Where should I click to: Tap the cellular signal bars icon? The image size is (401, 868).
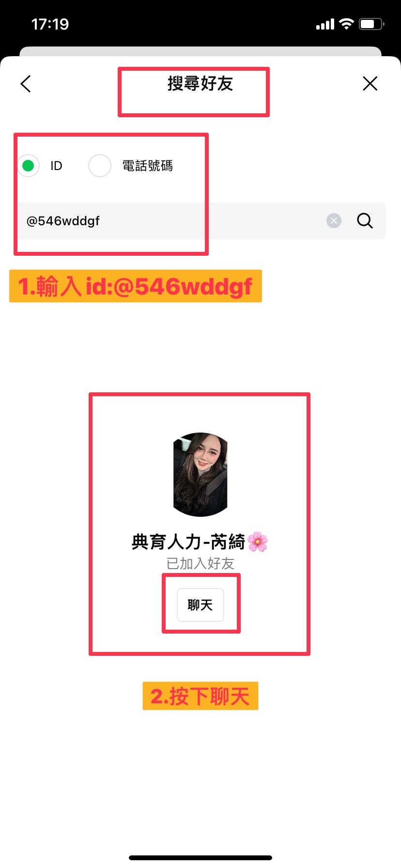(x=325, y=24)
